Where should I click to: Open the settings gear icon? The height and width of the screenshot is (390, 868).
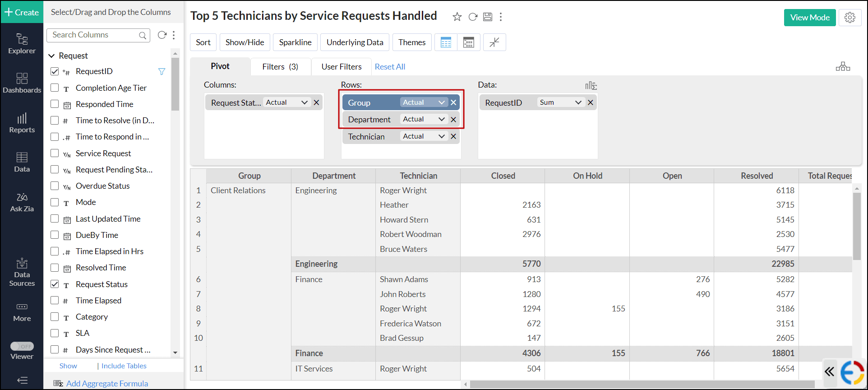[x=850, y=18]
